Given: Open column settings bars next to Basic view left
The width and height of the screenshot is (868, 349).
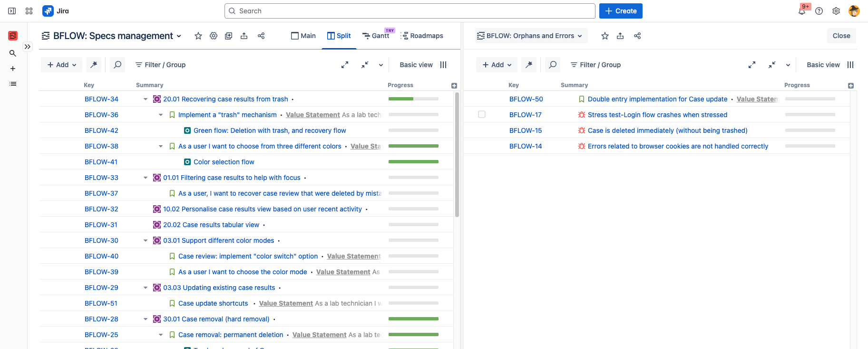Looking at the screenshot, I should (443, 65).
